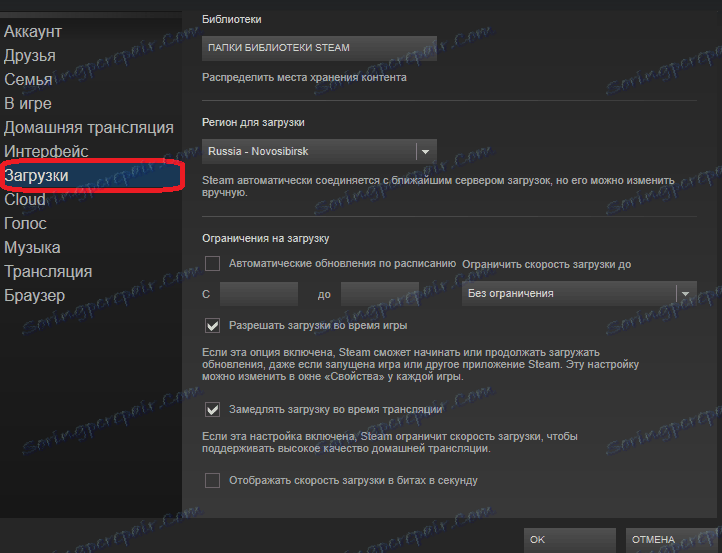Expand download region list via arrow
722x553 pixels.
(x=426, y=151)
